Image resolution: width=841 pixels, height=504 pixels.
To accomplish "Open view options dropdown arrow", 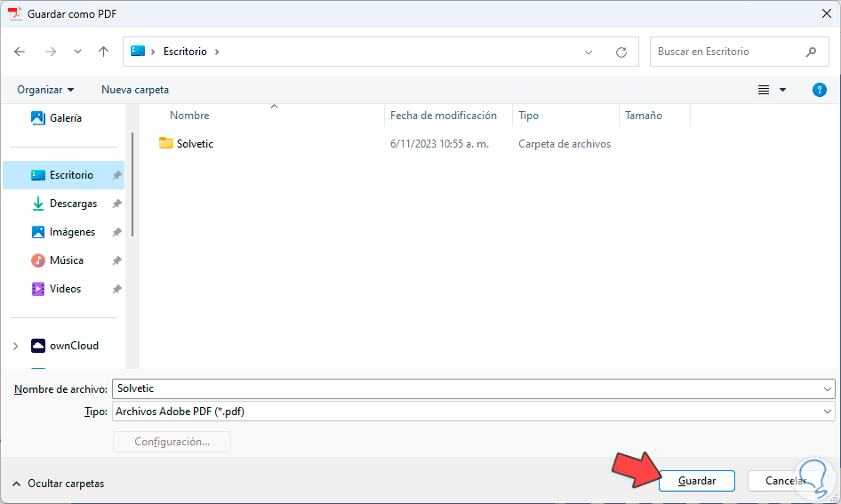I will pos(782,90).
